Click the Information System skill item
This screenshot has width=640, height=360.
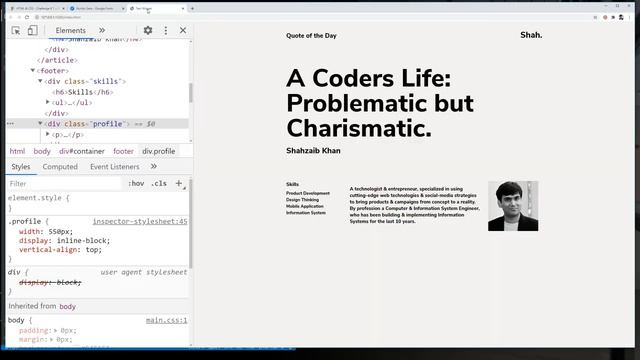pyautogui.click(x=306, y=213)
